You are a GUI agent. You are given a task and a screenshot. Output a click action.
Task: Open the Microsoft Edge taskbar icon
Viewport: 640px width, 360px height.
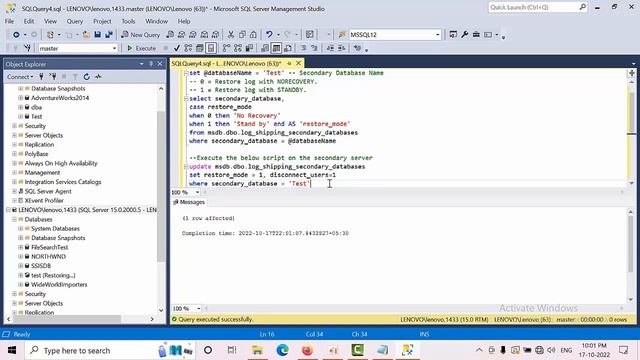282,350
